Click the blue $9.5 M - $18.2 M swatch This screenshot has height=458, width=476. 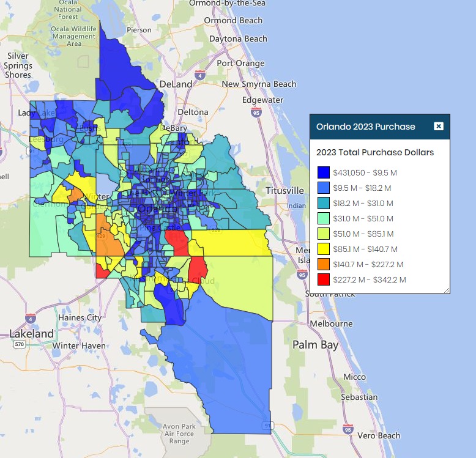click(324, 188)
